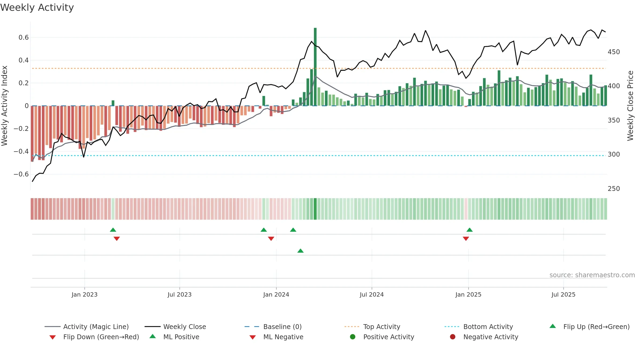Toggle the Activity (Magic Line) legend entry
This screenshot has height=362, width=644.
87,327
